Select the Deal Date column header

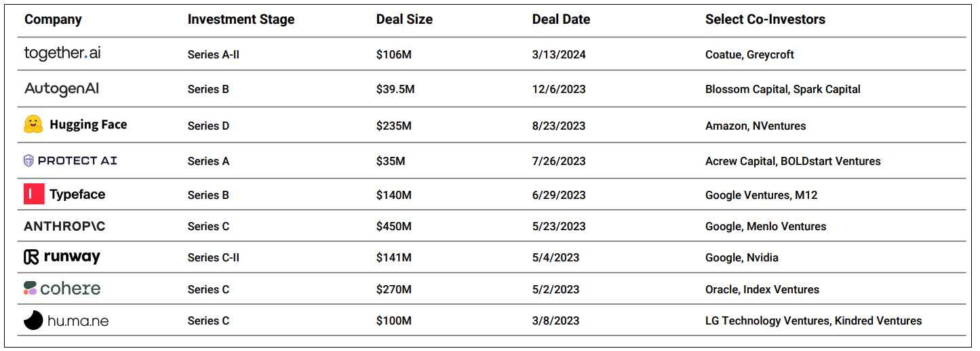[561, 20]
